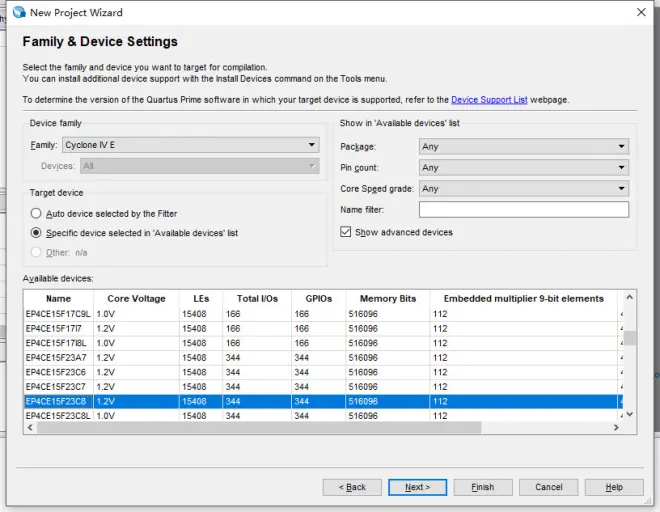Select Auto device selected by the Fitter
Image resolution: width=660 pixels, height=512 pixels.
(x=36, y=213)
